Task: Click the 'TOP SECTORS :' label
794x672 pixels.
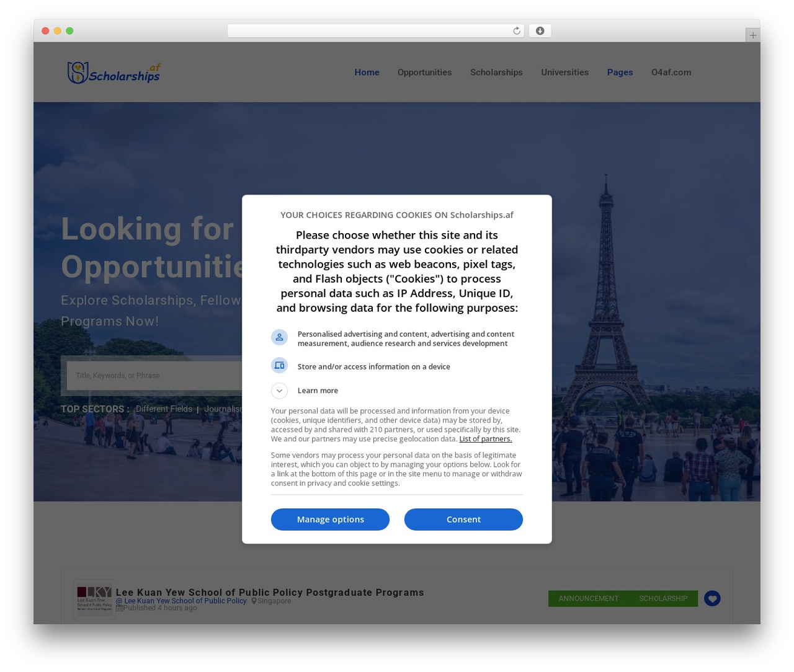Action: click(95, 409)
